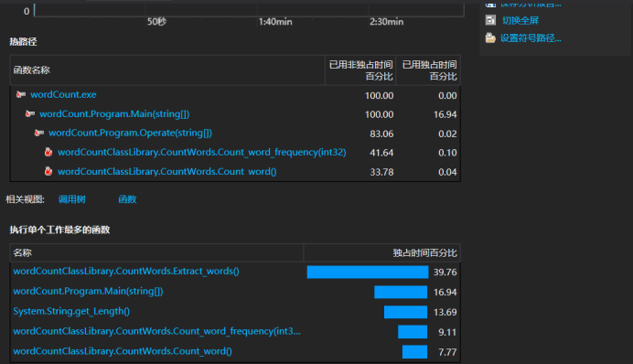Click the flame icon beside Count_word_frequency(int32)
This screenshot has height=364, width=633.
(48, 152)
